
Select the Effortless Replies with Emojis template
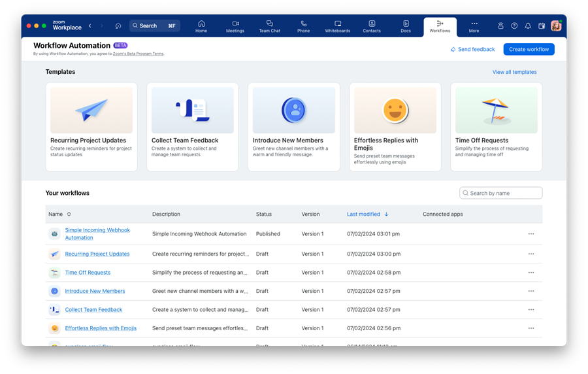click(x=395, y=127)
